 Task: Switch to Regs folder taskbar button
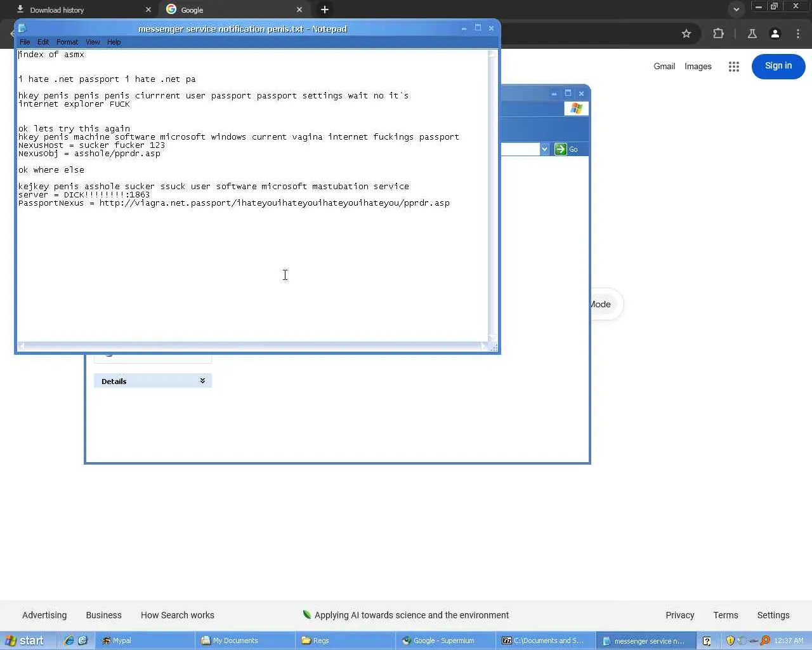pyautogui.click(x=346, y=640)
